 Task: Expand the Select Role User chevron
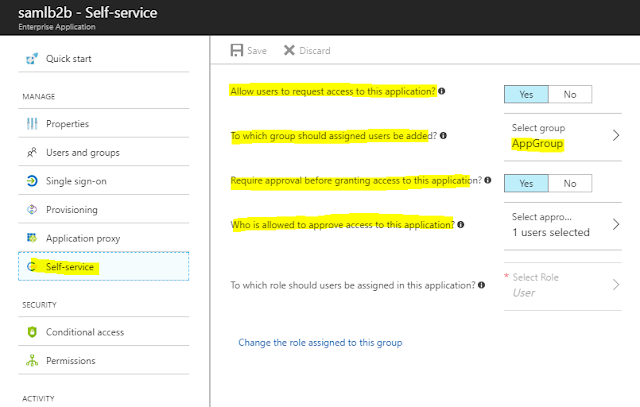617,284
